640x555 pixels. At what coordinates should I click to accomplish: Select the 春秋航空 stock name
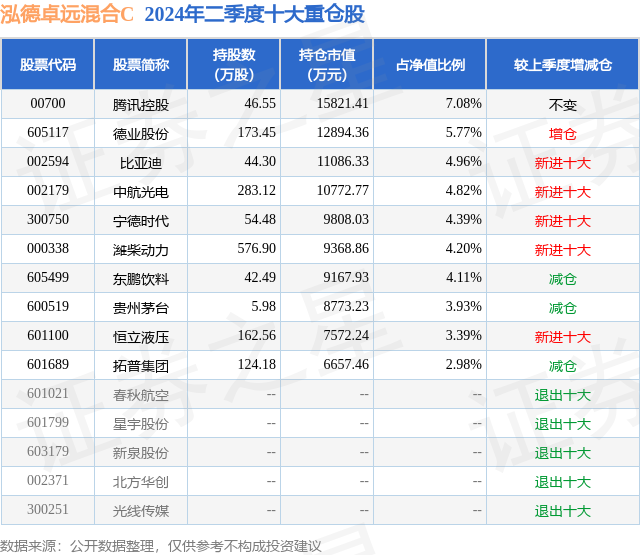tap(141, 395)
